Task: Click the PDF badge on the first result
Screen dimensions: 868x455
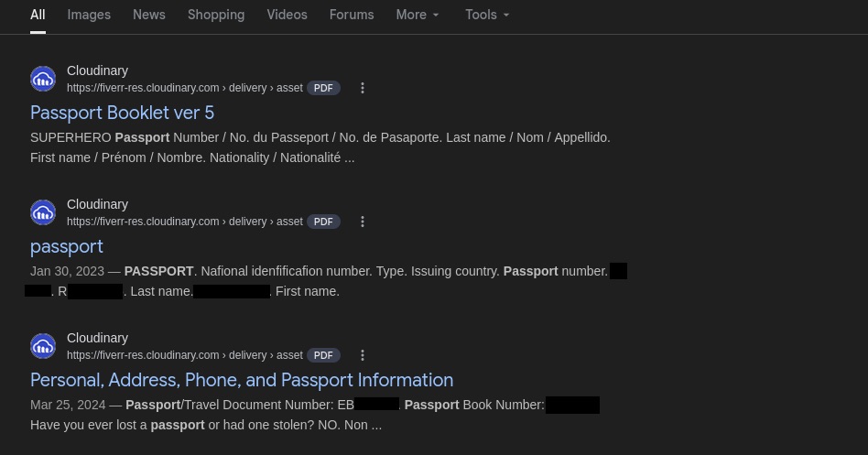Action: pyautogui.click(x=323, y=88)
